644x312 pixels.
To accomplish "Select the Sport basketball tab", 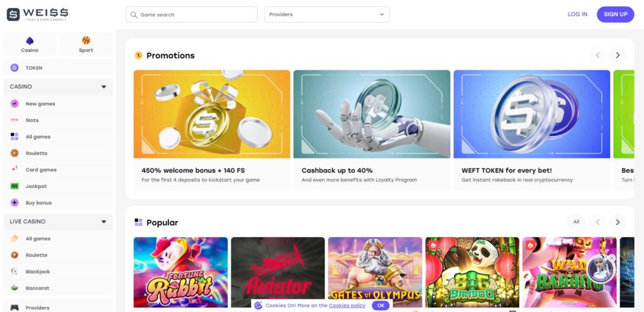I will point(86,44).
